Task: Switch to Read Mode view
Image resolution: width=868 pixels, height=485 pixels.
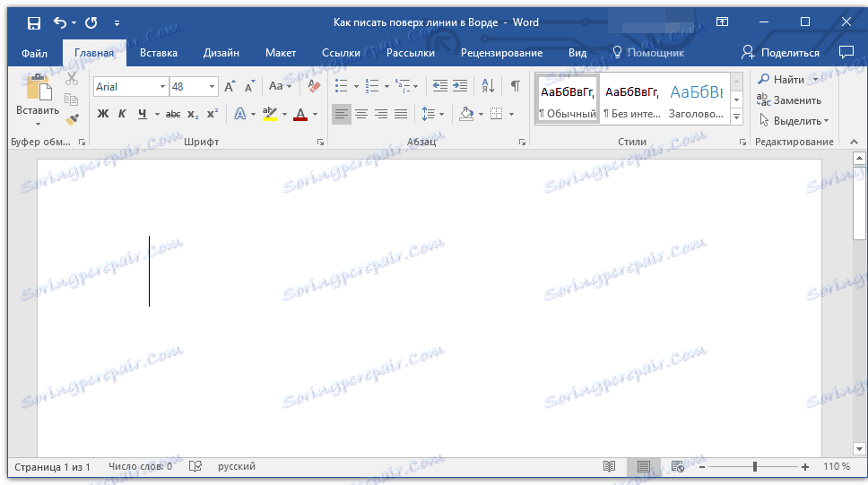Action: 609,467
